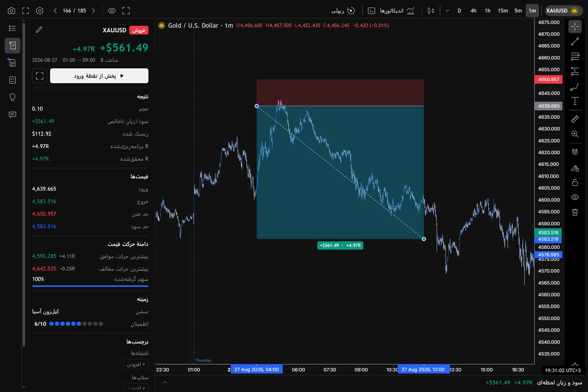Select the 5m timeframe

click(x=518, y=11)
